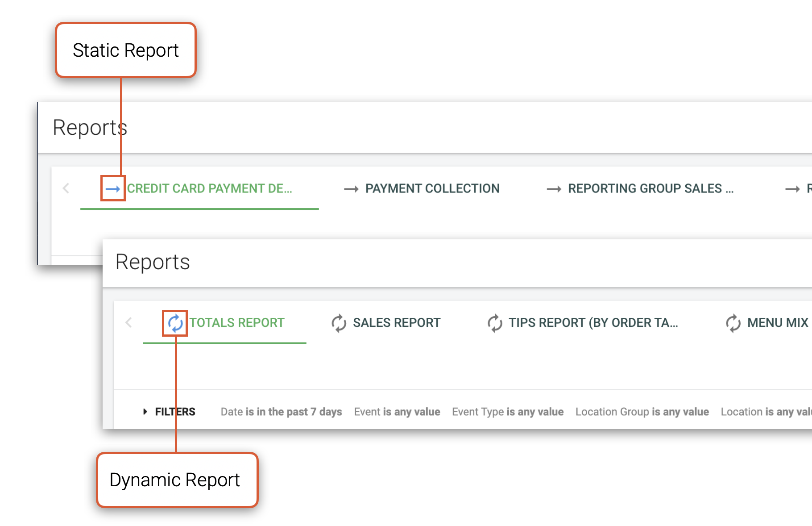The width and height of the screenshot is (812, 526).
Task: Click the refresh icon next to Menu Mix
Action: [x=732, y=323]
